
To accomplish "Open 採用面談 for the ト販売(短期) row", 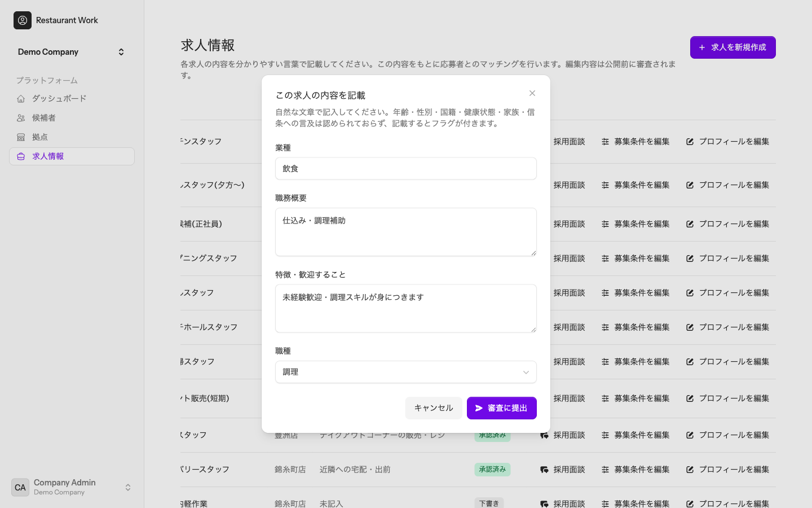I will coord(569,398).
